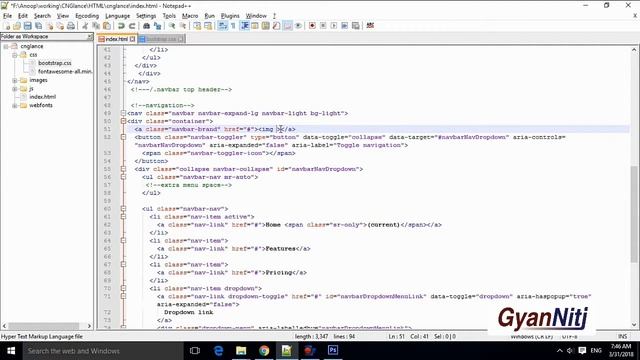This screenshot has height=360, width=640.
Task: Fold the button block at line 52
Action: tap(123, 137)
